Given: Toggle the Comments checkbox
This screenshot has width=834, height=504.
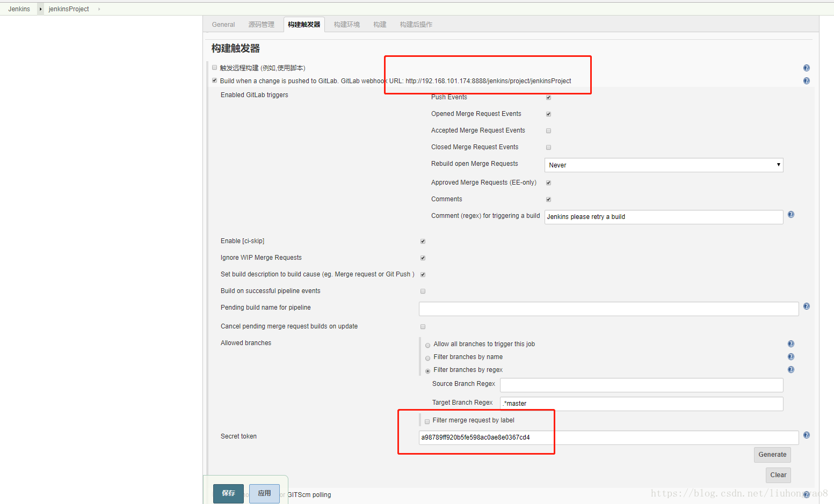Looking at the screenshot, I should (548, 200).
